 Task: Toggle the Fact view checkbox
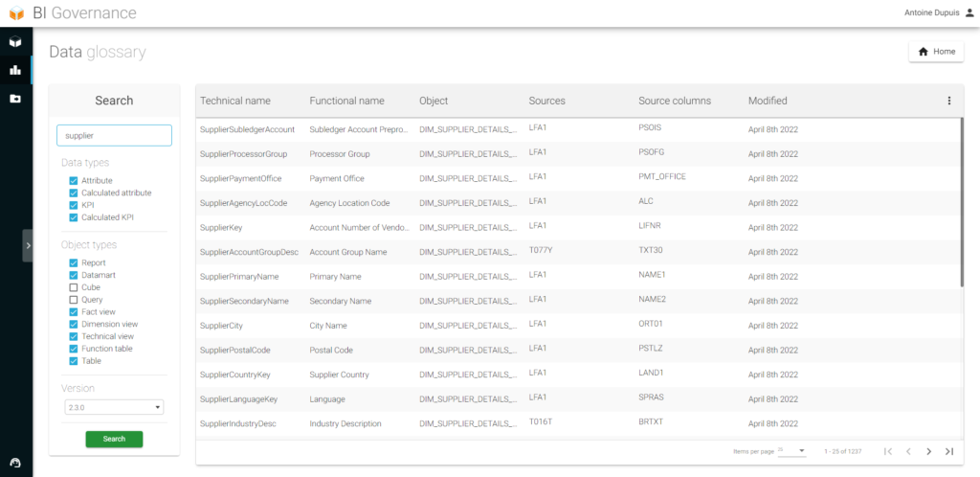point(73,312)
